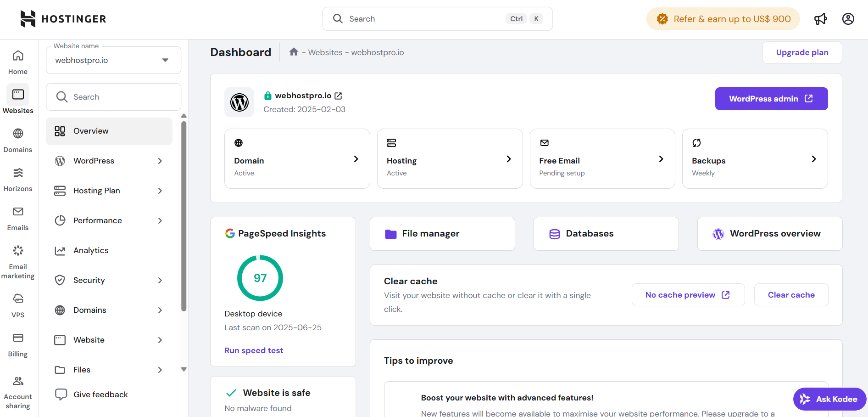
Task: Click the Websites breadcrumb link
Action: 325,52
